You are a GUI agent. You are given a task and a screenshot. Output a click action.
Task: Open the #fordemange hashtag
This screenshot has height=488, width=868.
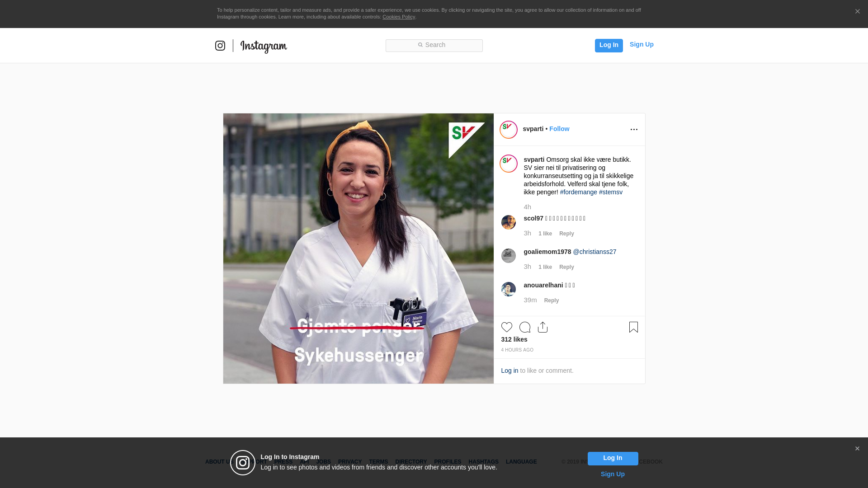(x=579, y=192)
